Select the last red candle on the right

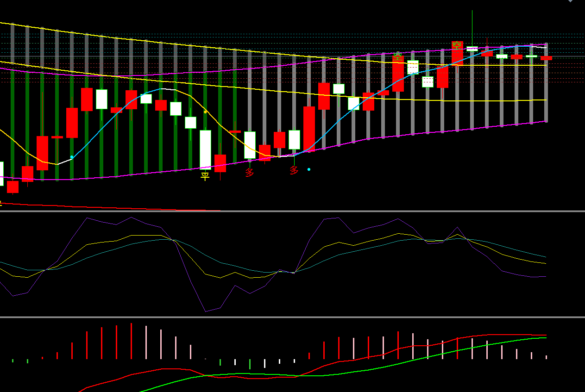546,58
